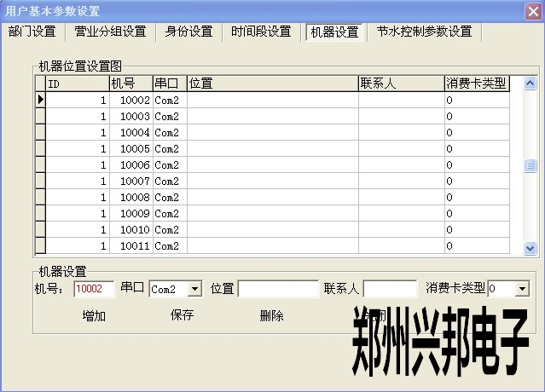The width and height of the screenshot is (545, 392).
Task: Click the table scrollbar up arrow
Action: pyautogui.click(x=530, y=84)
